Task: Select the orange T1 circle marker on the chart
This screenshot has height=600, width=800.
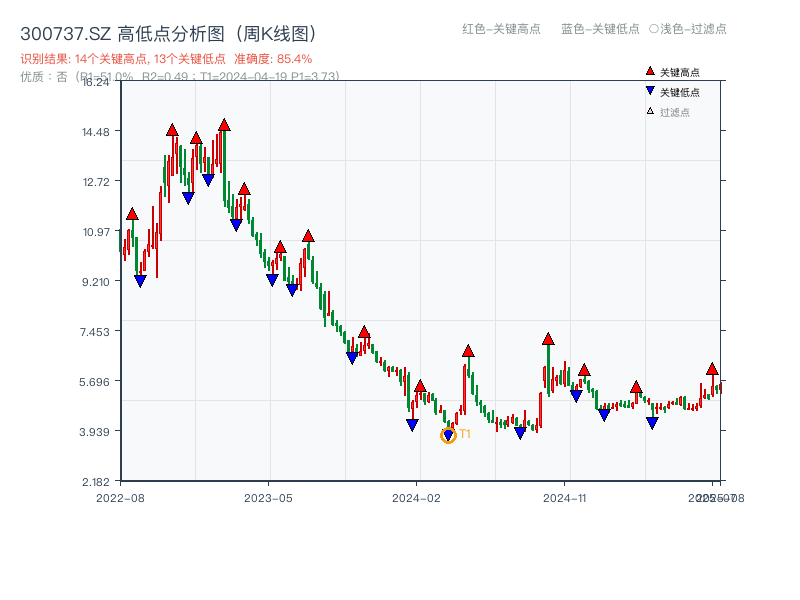Action: pos(448,434)
